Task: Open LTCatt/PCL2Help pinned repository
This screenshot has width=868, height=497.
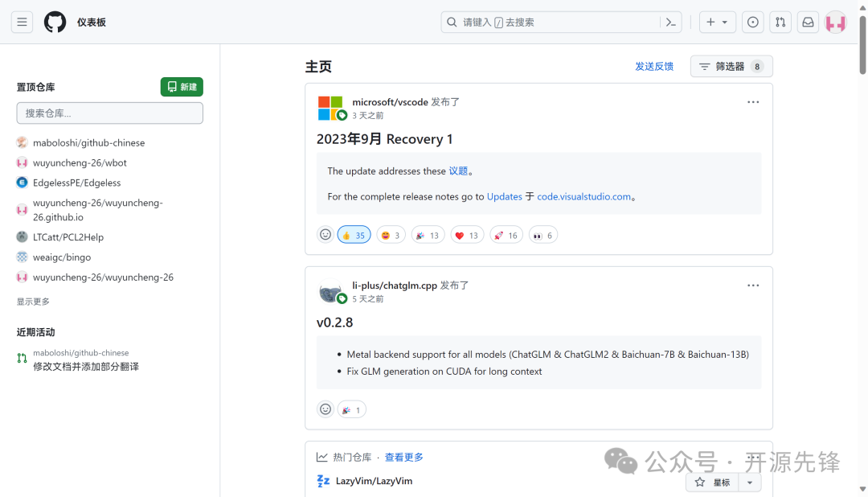Action: [68, 236]
